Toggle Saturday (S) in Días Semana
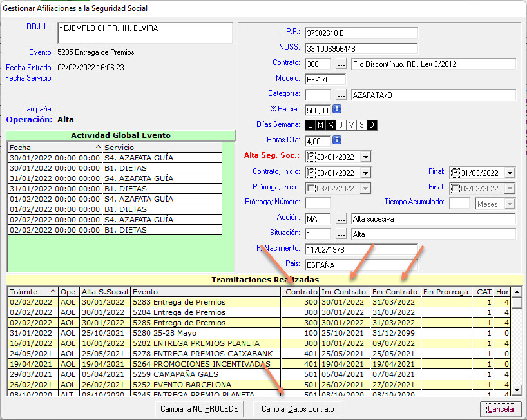 361,125
